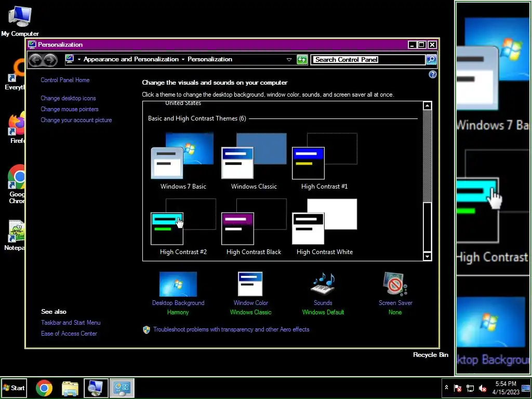Click the Back navigation arrow

(x=35, y=60)
